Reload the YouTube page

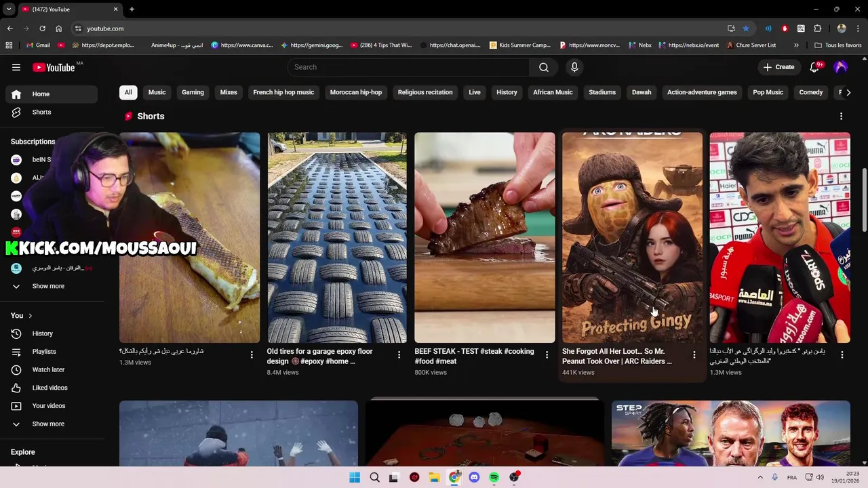tap(42, 28)
